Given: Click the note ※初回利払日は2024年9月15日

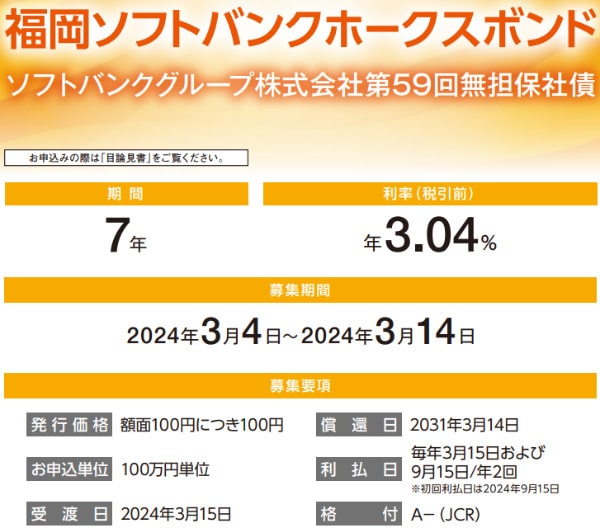Looking at the screenshot, I should click(486, 489).
